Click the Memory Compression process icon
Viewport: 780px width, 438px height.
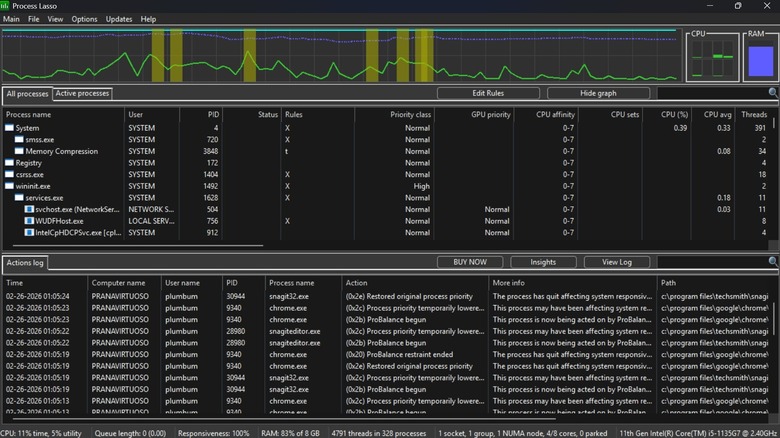click(20, 151)
